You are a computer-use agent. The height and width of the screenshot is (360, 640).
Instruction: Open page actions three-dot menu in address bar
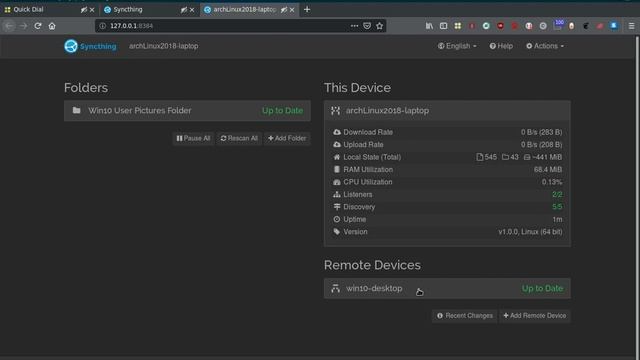(354, 26)
